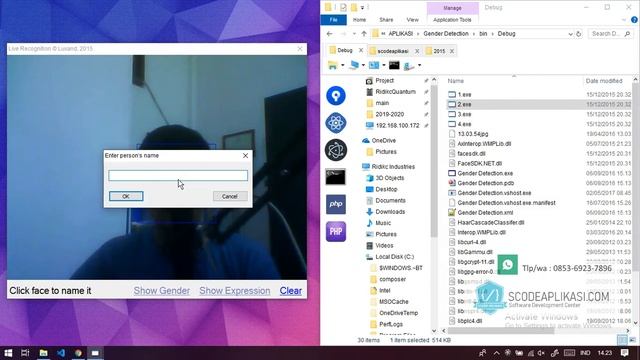Click the blue atom sidebar icon

tap(336, 123)
